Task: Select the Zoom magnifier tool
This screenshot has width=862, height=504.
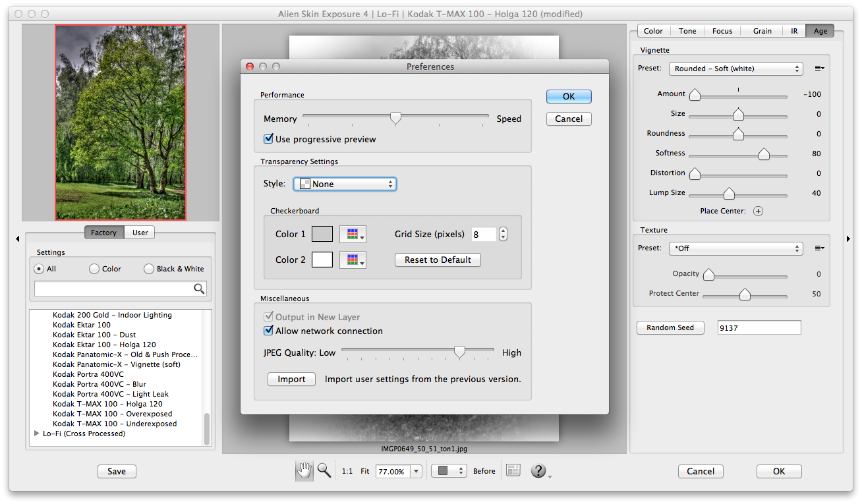Action: pyautogui.click(x=324, y=470)
